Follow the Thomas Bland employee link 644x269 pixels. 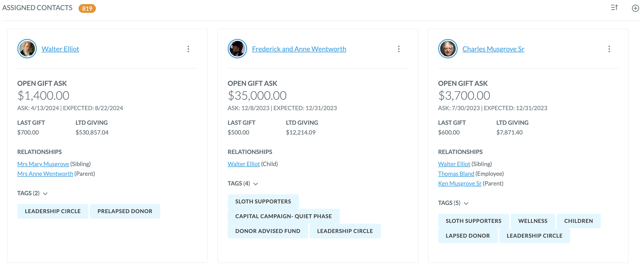click(x=456, y=174)
